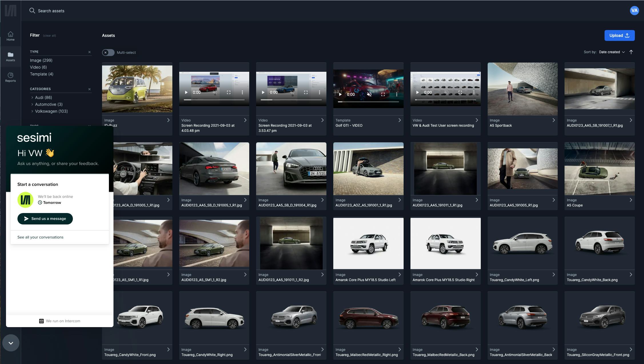Screen dimensions: 644x364
Task: Open more options on the 3.53.47 pm recording
Action: tap(319, 92)
